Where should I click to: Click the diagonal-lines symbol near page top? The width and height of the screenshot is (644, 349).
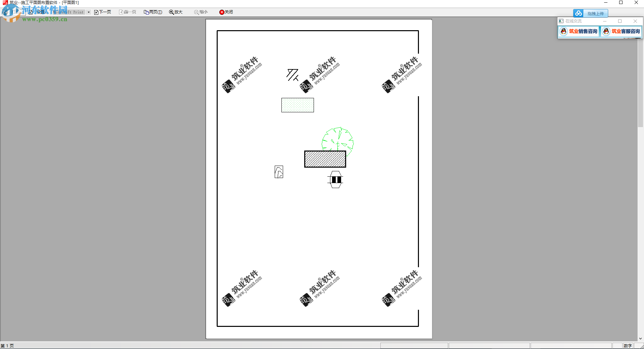coord(292,75)
